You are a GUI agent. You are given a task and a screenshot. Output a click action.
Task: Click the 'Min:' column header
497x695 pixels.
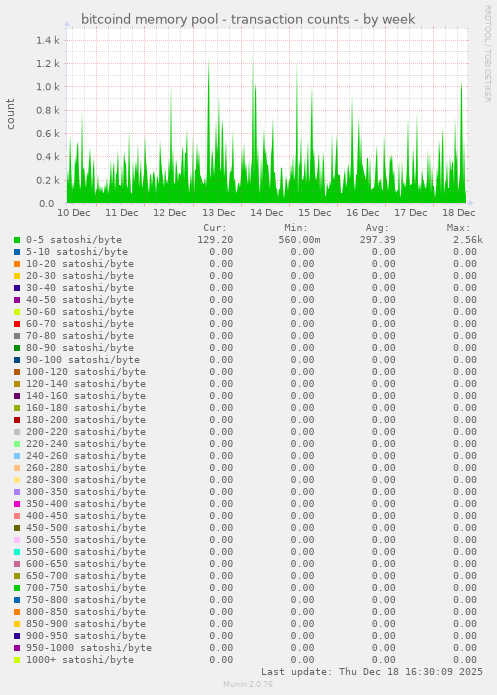point(296,228)
